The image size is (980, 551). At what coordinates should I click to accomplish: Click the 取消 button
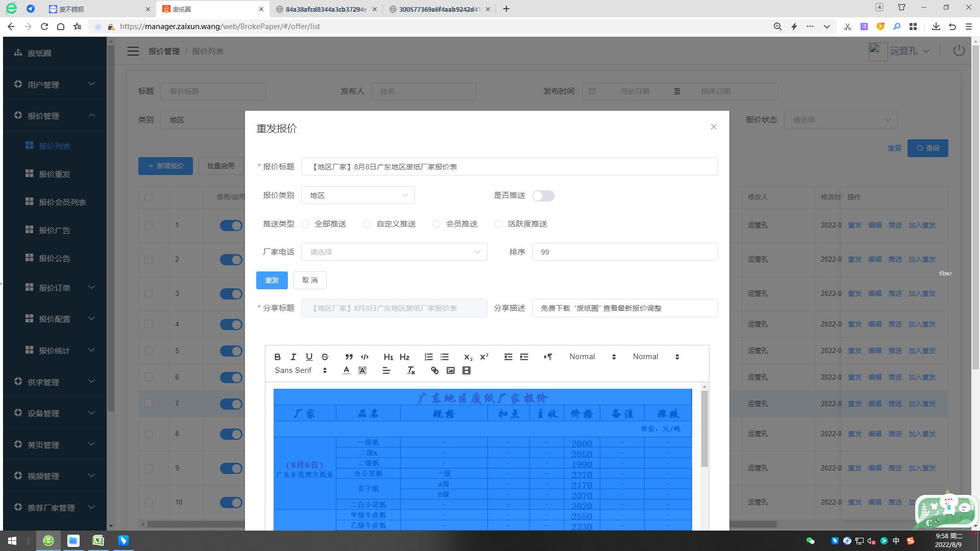pos(310,280)
